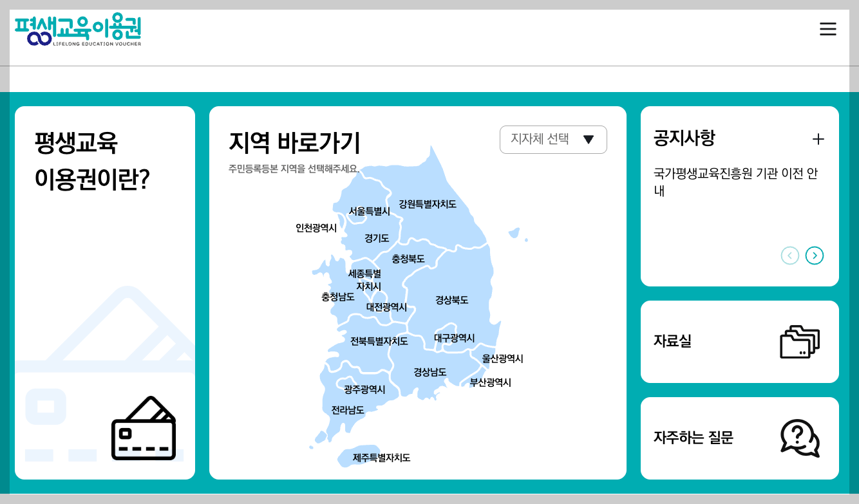Screen dimensions: 859x504
Task: Open the hamburger menu
Action: 827,28
